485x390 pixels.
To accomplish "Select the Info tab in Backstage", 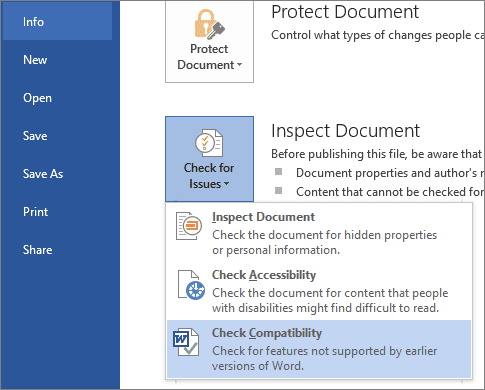I will pyautogui.click(x=57, y=22).
